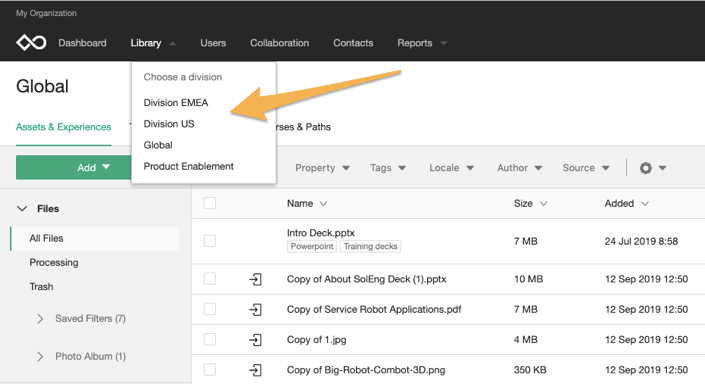Open Users in the top navigation

[x=213, y=43]
